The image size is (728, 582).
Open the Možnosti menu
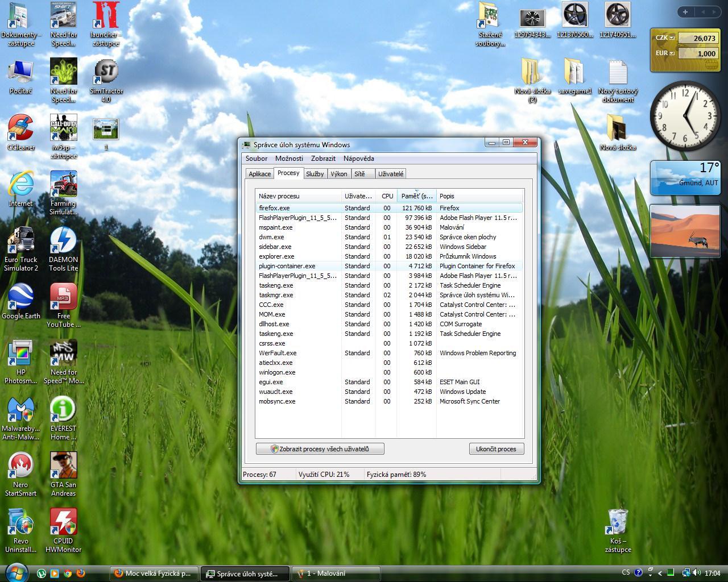pyautogui.click(x=289, y=159)
